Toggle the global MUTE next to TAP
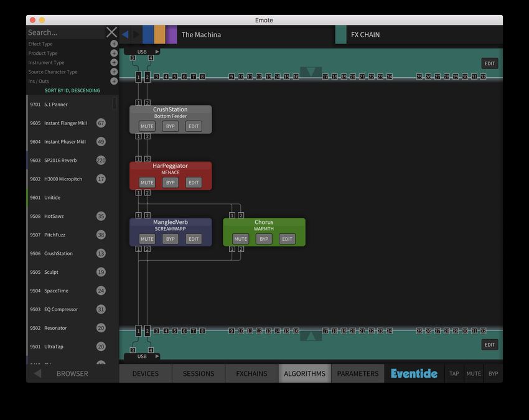Viewport: 529px width, 420px height. [x=474, y=373]
